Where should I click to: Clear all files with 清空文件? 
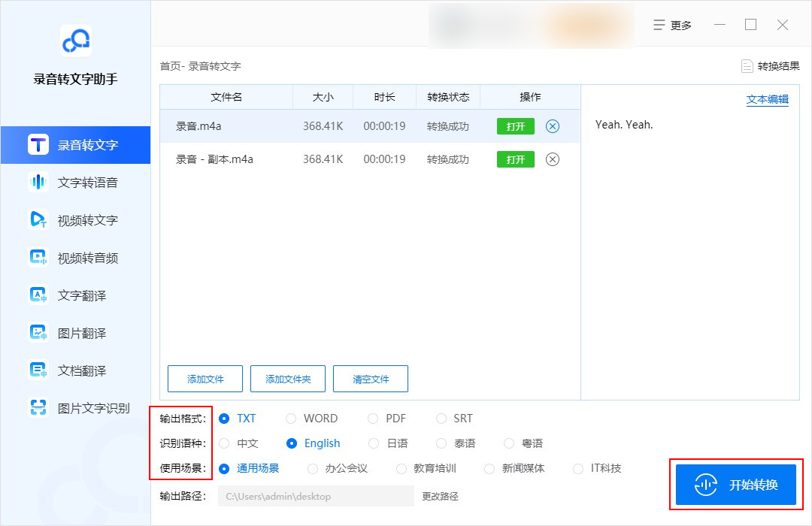pos(370,379)
